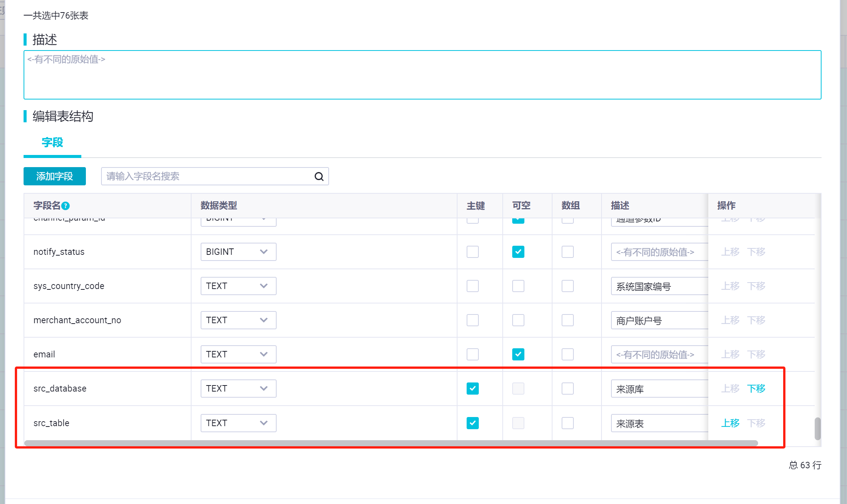Click the horizontal scrollbar of the table
The width and height of the screenshot is (847, 504).
coord(391,443)
